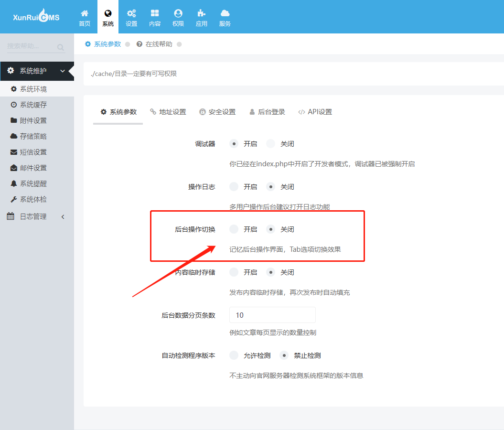Click the 系统维护 gear icon in sidebar
Screen dimensions: 504x430
11,70
